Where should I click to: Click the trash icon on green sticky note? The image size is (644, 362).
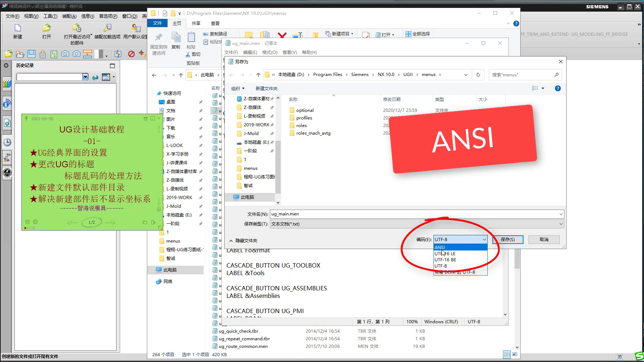coord(27,222)
